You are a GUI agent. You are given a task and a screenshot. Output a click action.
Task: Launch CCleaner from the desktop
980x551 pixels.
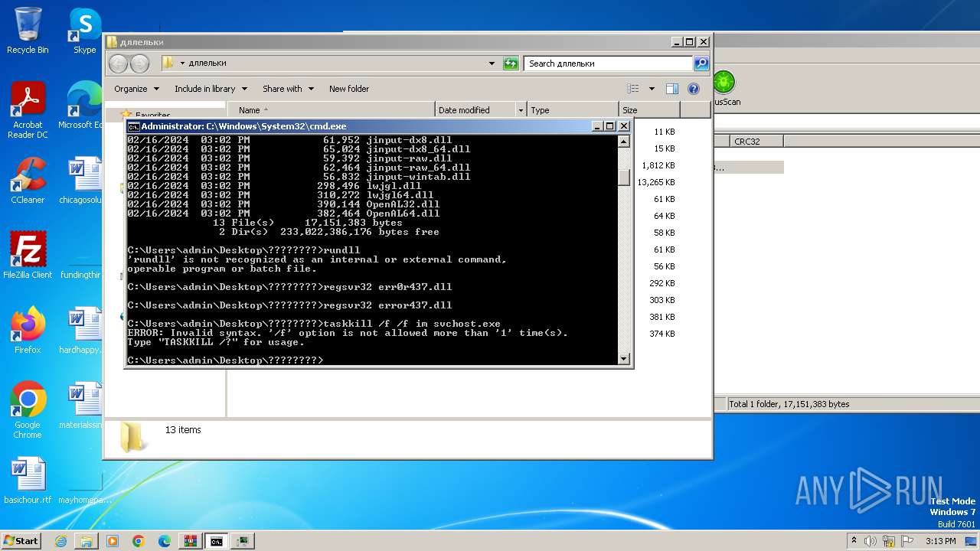(x=28, y=181)
